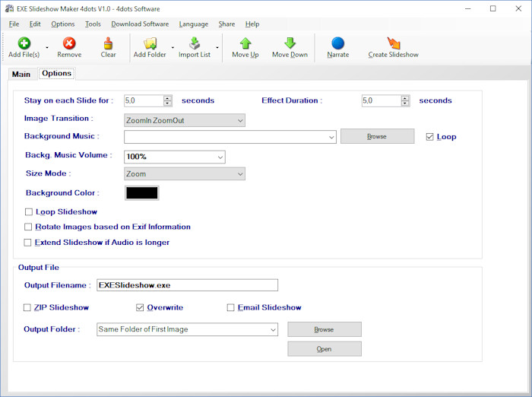Open the Tools menu

pyautogui.click(x=93, y=24)
